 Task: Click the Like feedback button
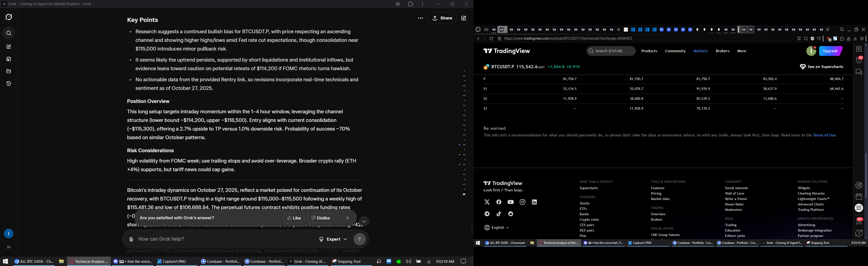pyautogui.click(x=294, y=218)
